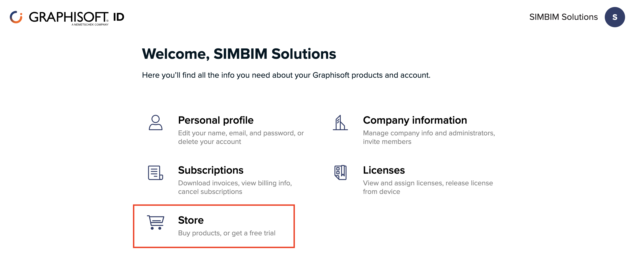Open the Personal profile heading link
Viewport: 644px width, 259px height.
coord(216,120)
